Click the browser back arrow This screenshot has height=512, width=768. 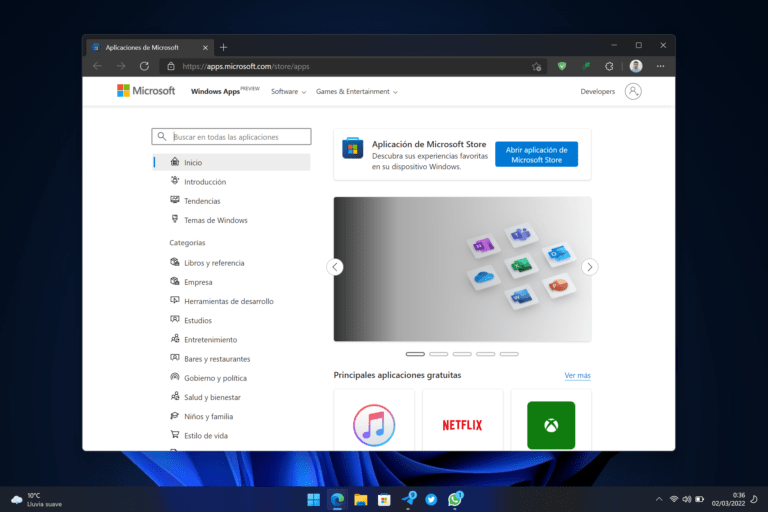pyautogui.click(x=97, y=66)
